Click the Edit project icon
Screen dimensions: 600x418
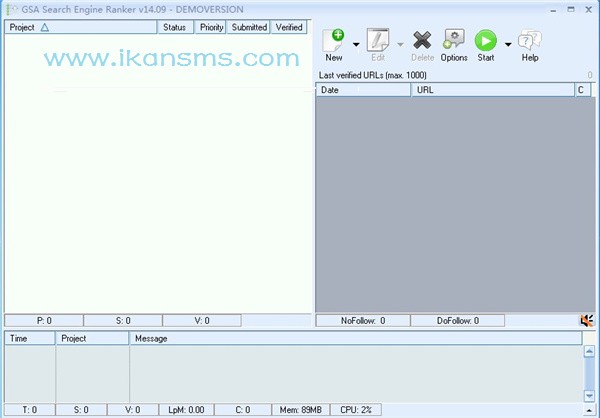coord(378,45)
